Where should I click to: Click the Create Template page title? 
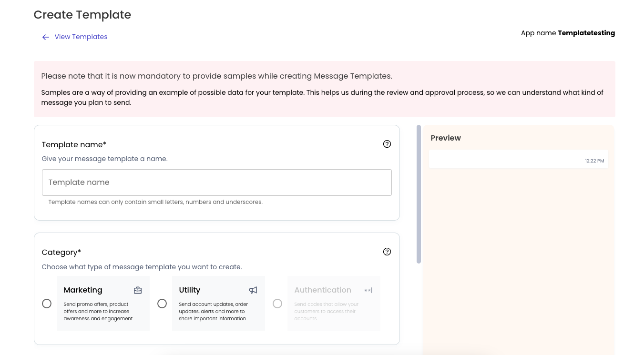click(x=82, y=15)
